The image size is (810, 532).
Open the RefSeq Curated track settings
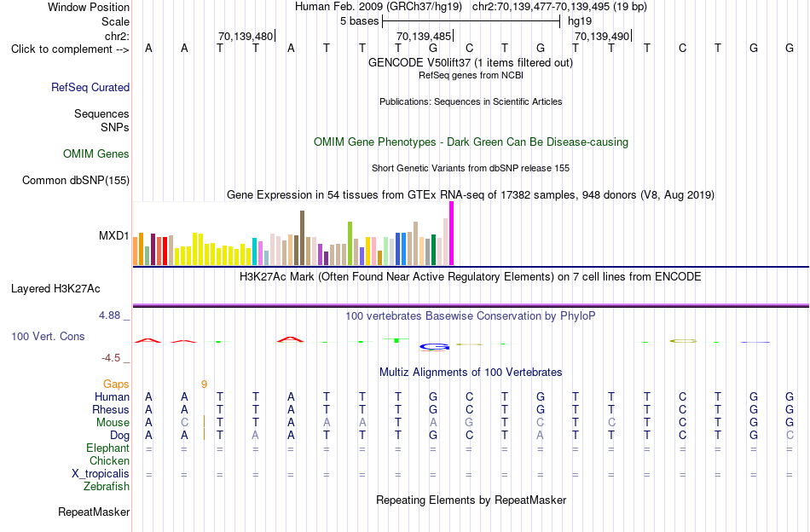click(x=90, y=87)
